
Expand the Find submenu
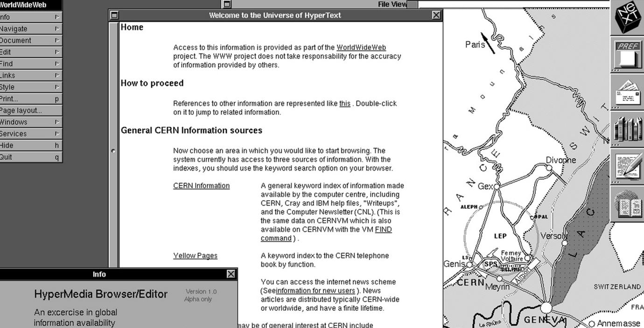coord(30,63)
